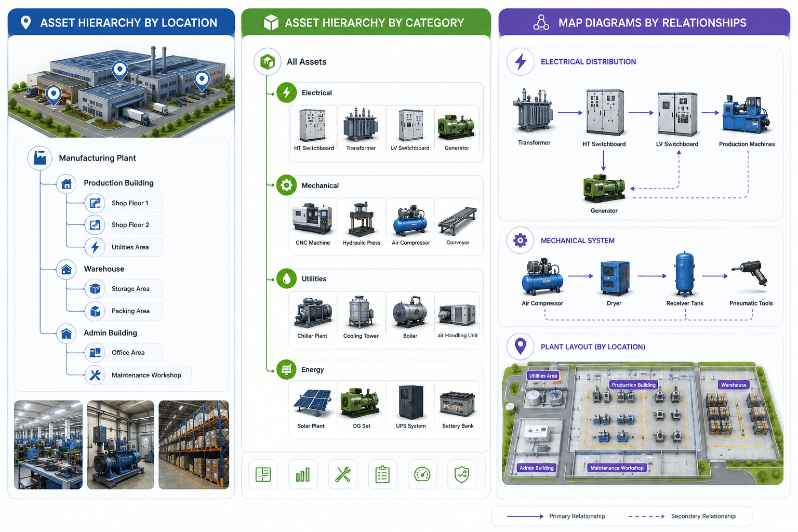Viewport: 798px width, 532px height.
Task: Select Storage Area tree item
Action: (x=124, y=289)
